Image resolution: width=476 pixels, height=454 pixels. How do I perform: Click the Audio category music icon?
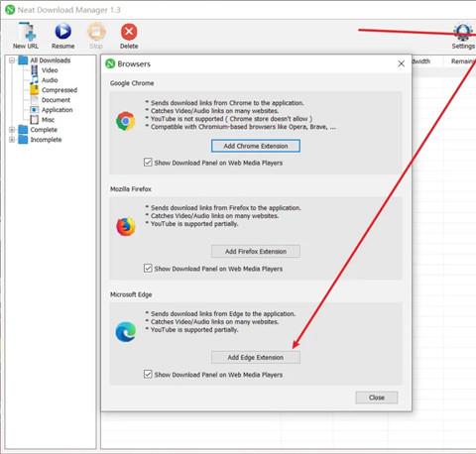[x=35, y=80]
